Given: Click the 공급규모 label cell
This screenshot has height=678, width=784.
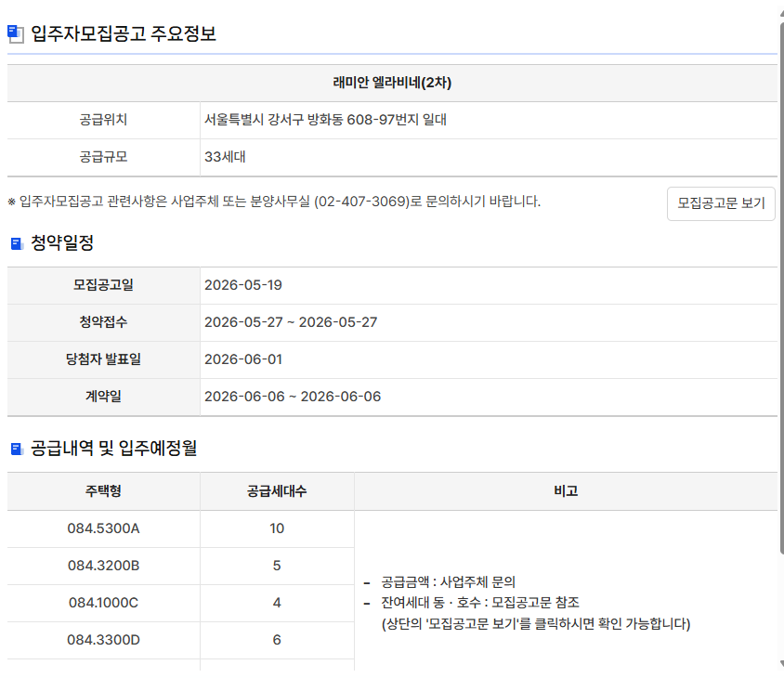Looking at the screenshot, I should click(x=103, y=157).
